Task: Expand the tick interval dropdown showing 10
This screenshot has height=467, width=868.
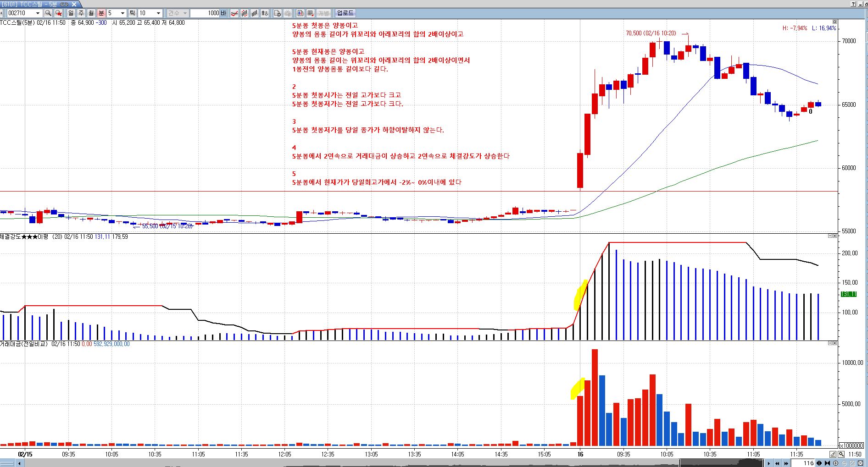Action: pos(158,13)
